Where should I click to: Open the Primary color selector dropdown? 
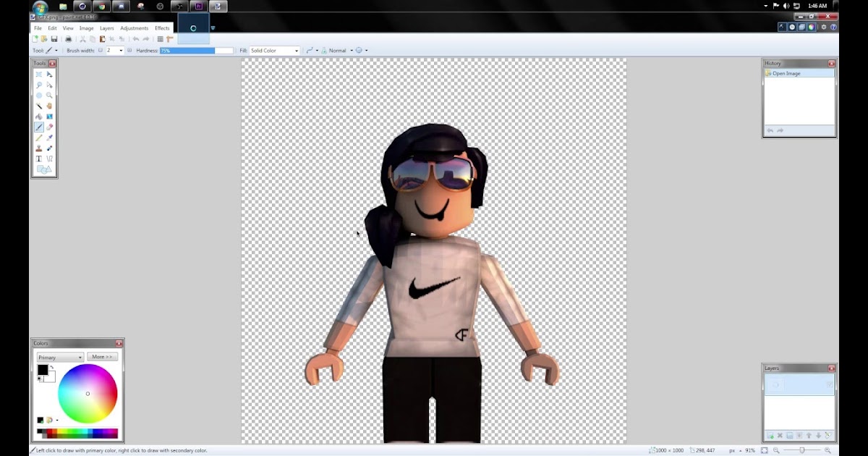click(x=60, y=358)
